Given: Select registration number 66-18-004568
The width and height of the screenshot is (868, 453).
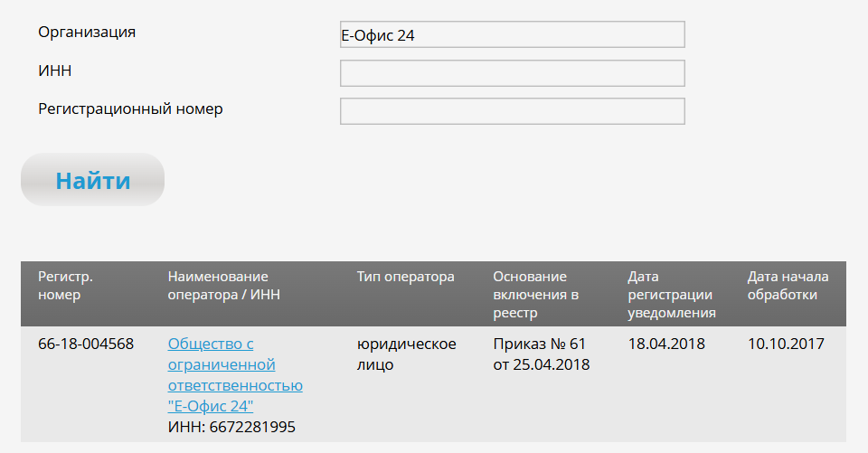Looking at the screenshot, I should point(86,344).
